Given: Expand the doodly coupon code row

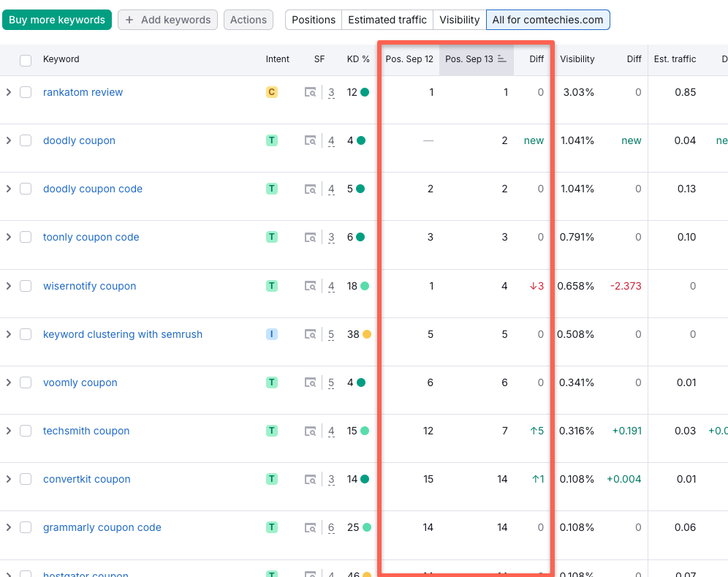Looking at the screenshot, I should click(8, 189).
